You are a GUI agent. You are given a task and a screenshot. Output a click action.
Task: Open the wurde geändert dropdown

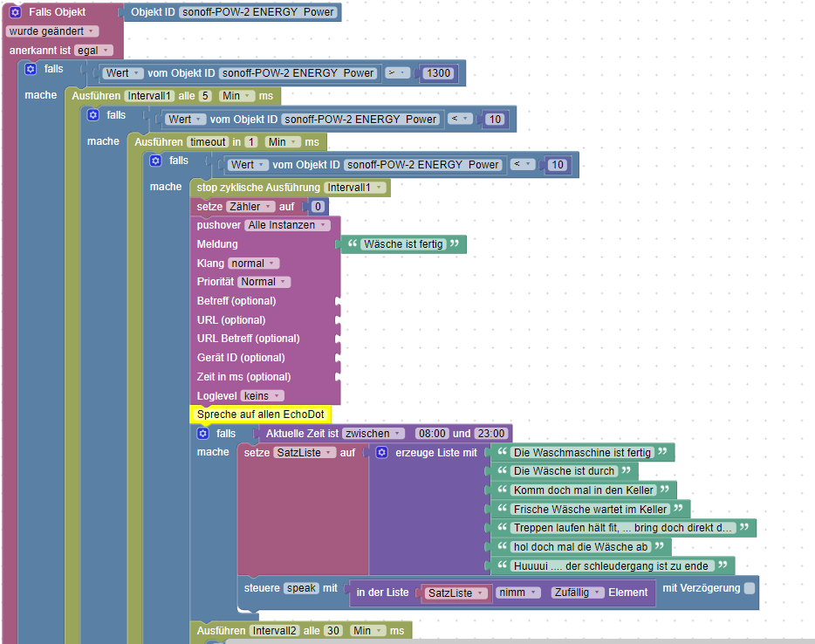51,31
